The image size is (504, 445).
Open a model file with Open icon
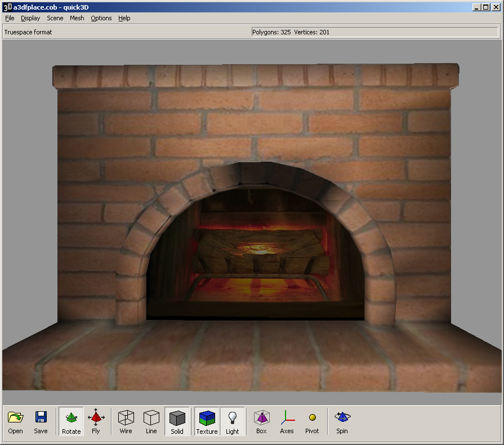tap(15, 421)
